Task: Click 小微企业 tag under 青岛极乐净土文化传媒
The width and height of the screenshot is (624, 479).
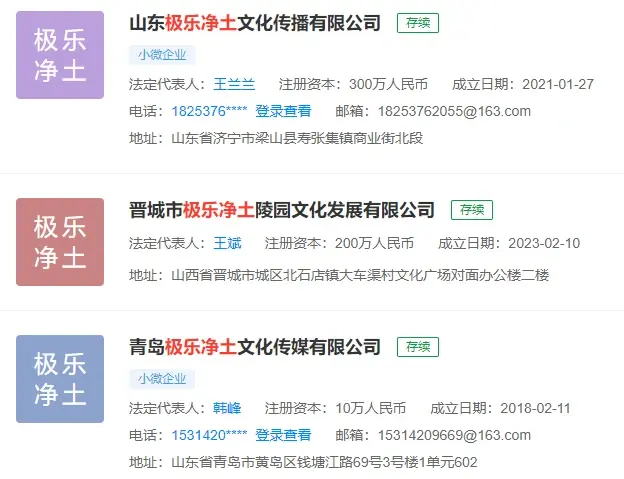Action: pyautogui.click(x=162, y=379)
